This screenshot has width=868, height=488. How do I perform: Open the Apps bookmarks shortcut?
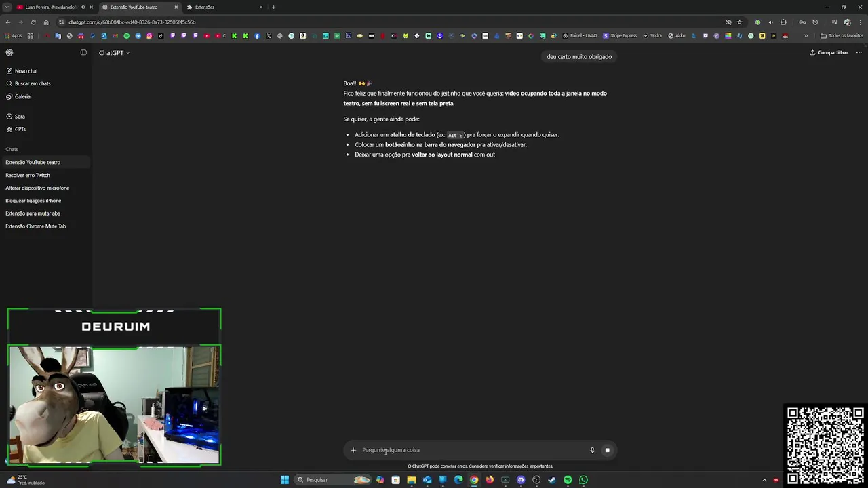coord(13,35)
